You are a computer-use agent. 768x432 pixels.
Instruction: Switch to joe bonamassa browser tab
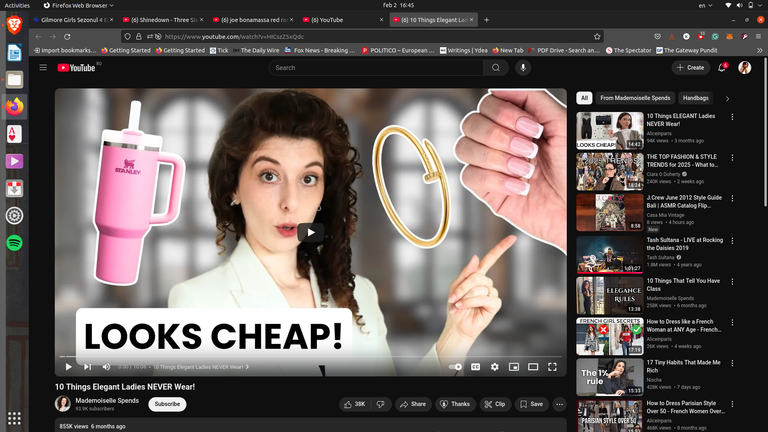(x=253, y=20)
